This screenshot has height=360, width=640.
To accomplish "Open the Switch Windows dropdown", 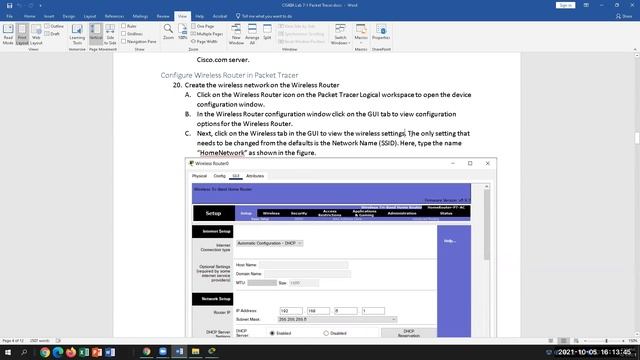I will (x=340, y=34).
